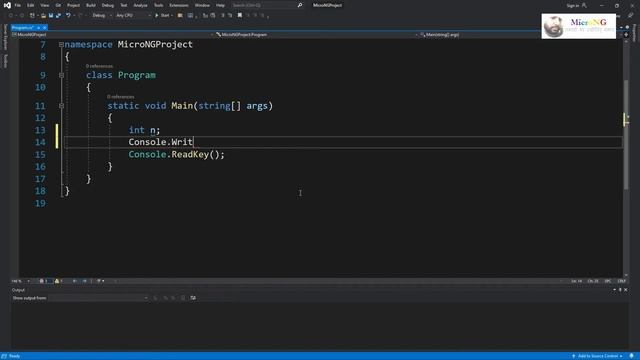Toggle the pin on the Program.cs tab

pos(39,28)
